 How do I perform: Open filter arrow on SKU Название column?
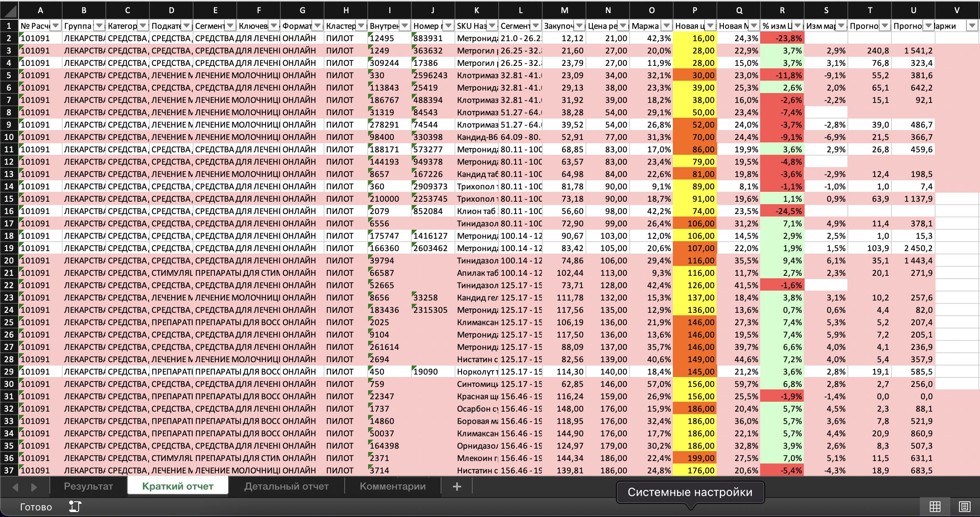[492, 26]
